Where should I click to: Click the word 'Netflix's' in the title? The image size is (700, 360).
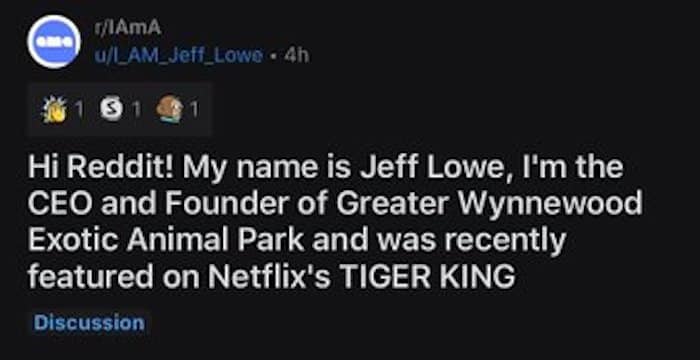[x=269, y=277]
